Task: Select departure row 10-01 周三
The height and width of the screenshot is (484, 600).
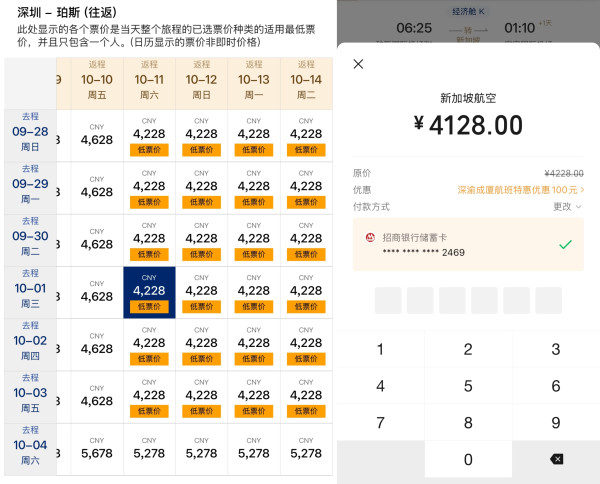Action: 30,292
